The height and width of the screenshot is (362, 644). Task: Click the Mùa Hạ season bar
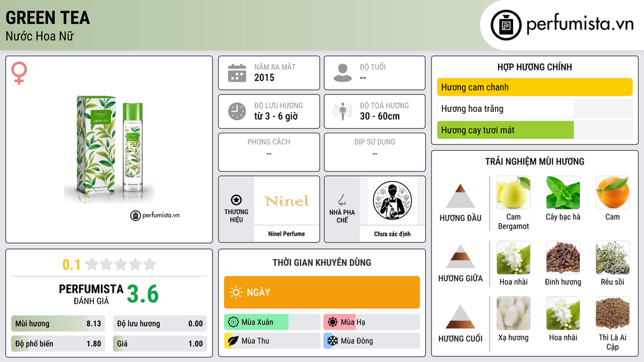pyautogui.click(x=372, y=322)
